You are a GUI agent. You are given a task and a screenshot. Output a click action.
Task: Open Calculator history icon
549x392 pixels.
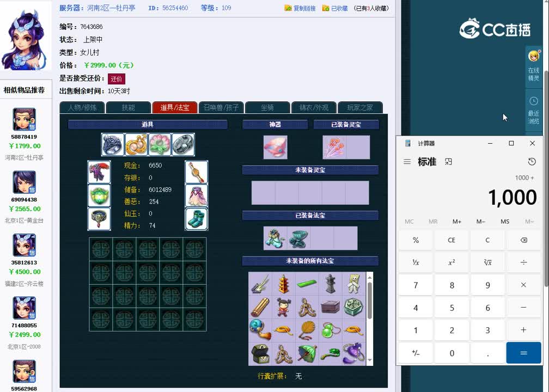click(x=532, y=161)
